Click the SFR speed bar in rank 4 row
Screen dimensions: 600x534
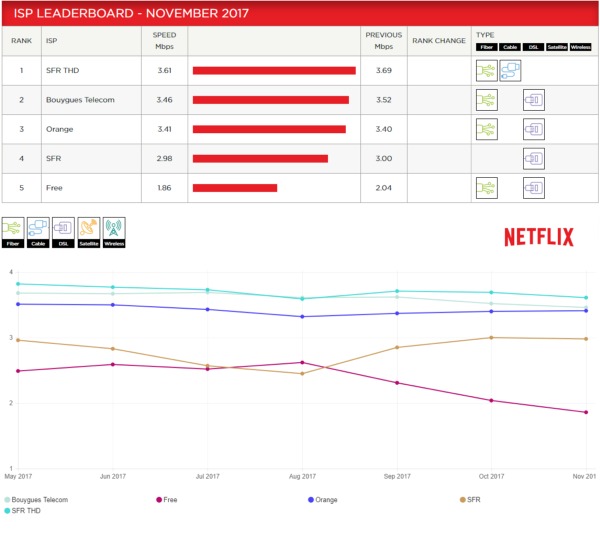click(x=260, y=159)
